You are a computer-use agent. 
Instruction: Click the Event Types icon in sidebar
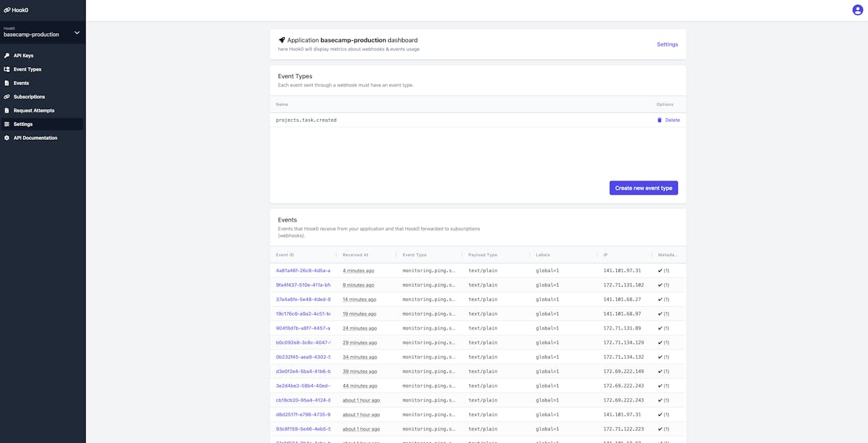coord(7,69)
